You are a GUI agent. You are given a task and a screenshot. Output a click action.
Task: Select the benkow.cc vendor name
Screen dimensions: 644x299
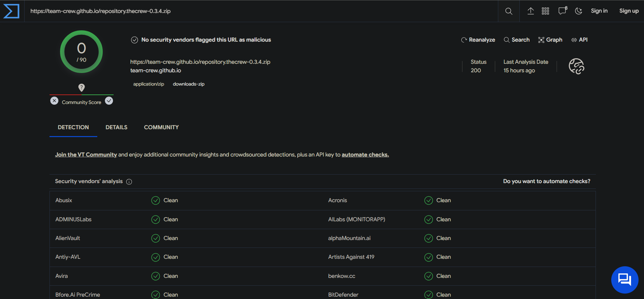click(x=342, y=276)
